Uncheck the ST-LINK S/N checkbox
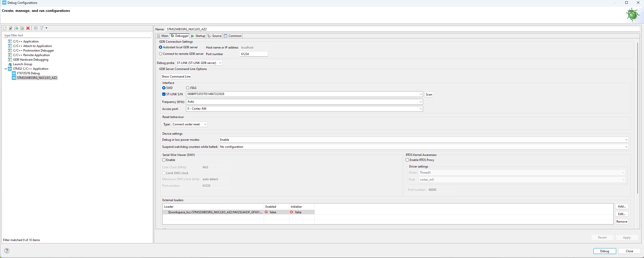Viewport: 644px width, 258px height. coord(164,94)
